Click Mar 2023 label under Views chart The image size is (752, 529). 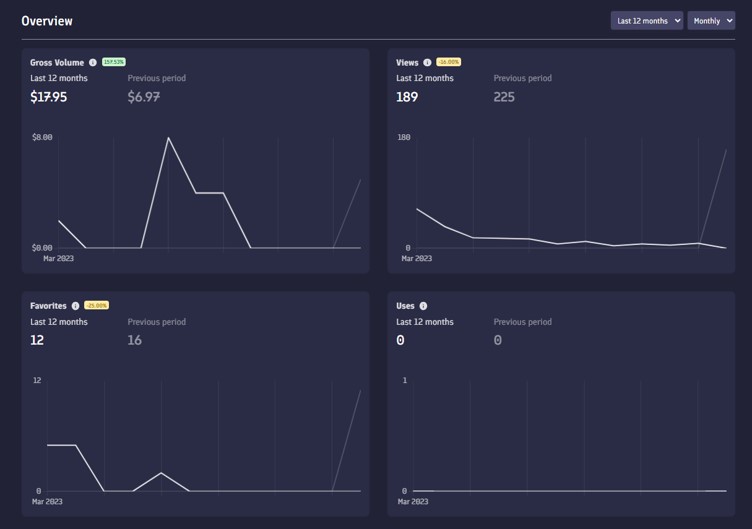tap(416, 258)
